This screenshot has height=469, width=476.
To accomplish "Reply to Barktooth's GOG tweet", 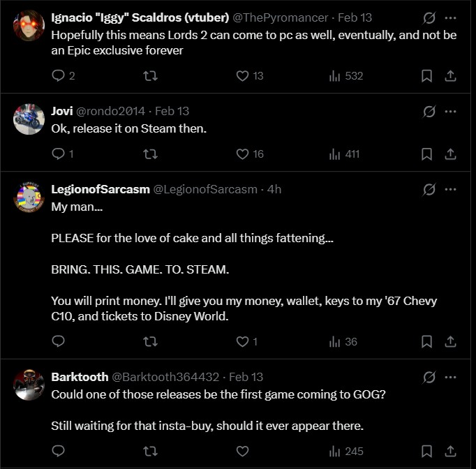I will (x=59, y=451).
